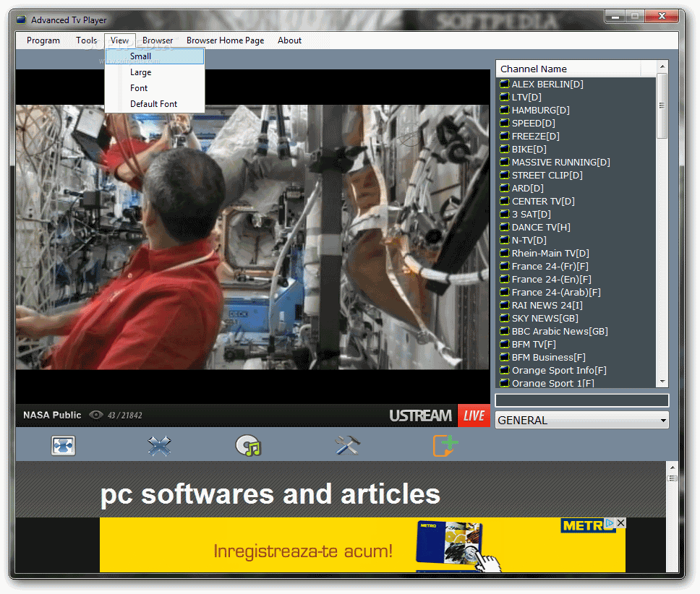Select channel BBC Arabic News[GB]

pos(560,331)
